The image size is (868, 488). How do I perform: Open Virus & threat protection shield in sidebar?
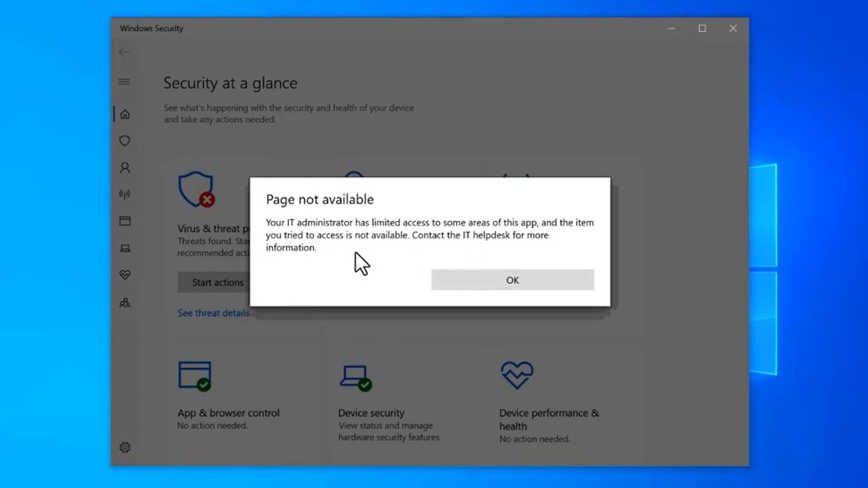[x=125, y=141]
